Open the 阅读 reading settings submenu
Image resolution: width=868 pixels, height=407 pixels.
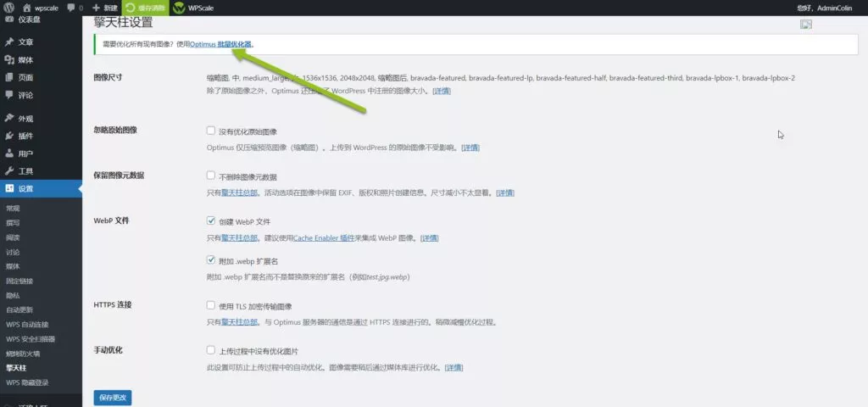point(13,237)
